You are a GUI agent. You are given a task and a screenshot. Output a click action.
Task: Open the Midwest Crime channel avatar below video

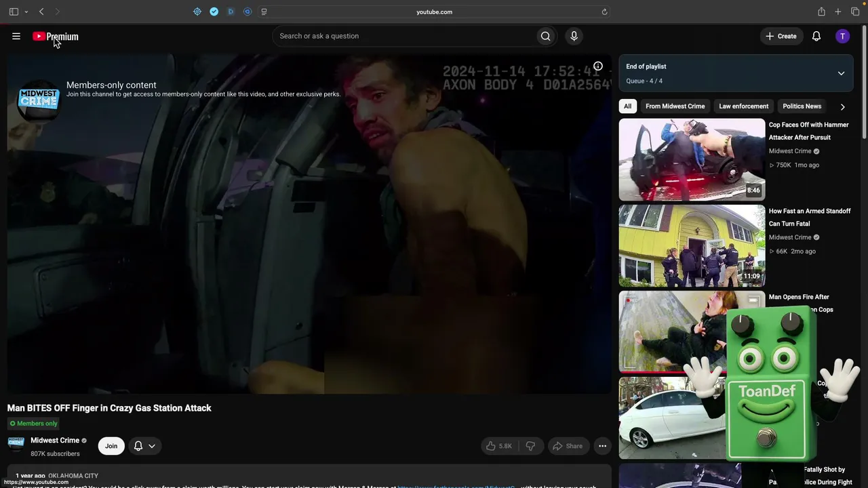(16, 445)
